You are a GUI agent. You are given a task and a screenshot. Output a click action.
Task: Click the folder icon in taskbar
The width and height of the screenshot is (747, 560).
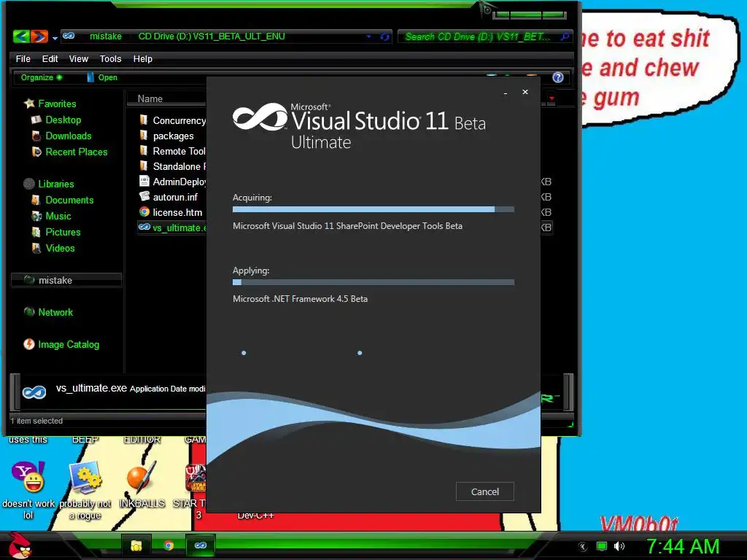pyautogui.click(x=136, y=545)
